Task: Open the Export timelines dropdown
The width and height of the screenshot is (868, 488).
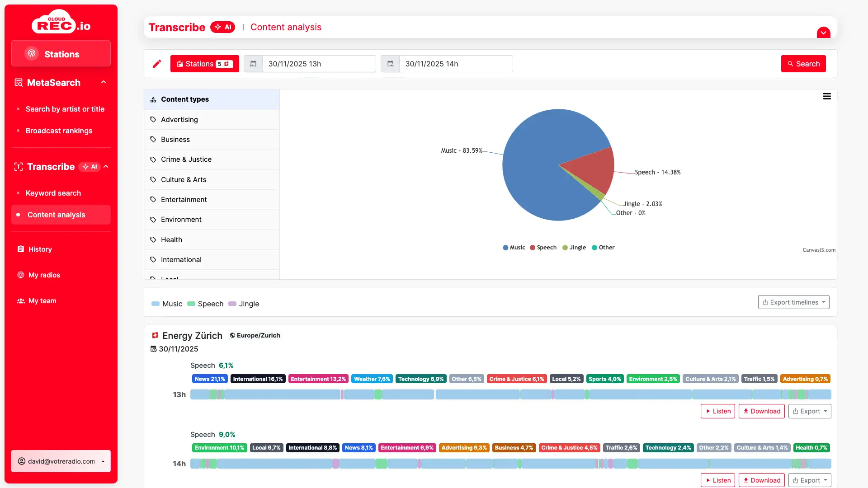Action: click(x=793, y=302)
